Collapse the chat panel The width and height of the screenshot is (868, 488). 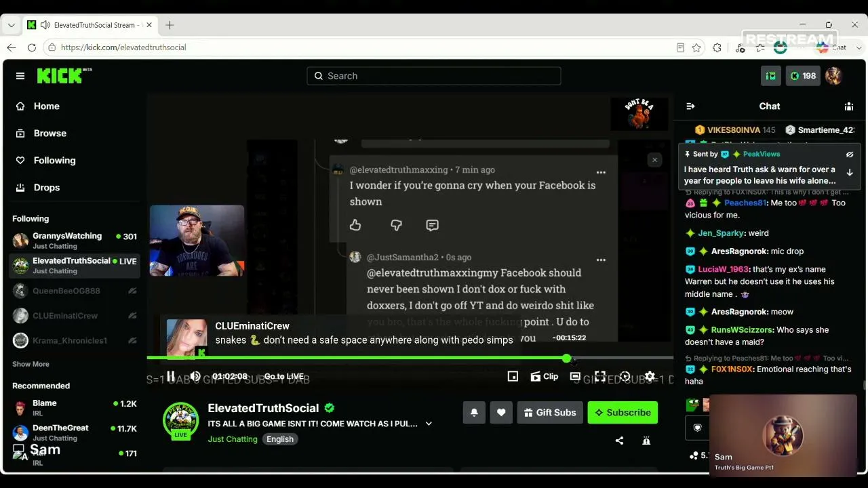click(690, 106)
